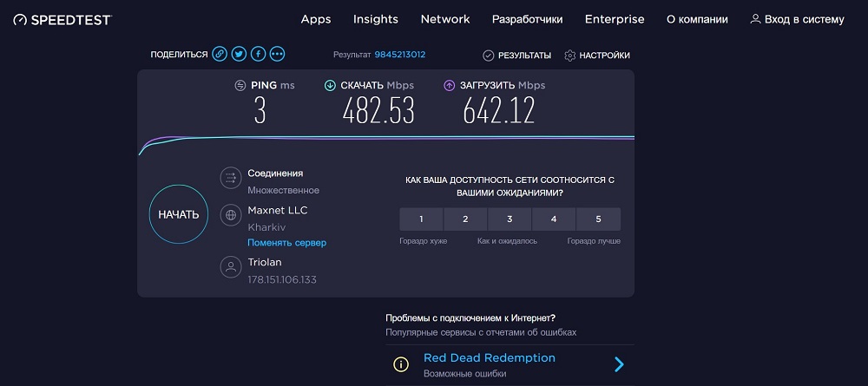Viewport: 868px width, 386px height.
Task: Select rating 1 for network expectations
Action: (x=421, y=219)
